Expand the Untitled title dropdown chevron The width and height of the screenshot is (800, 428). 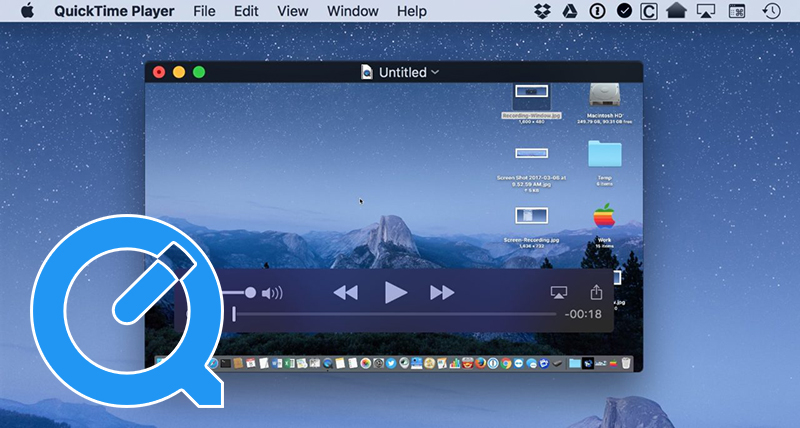point(435,72)
